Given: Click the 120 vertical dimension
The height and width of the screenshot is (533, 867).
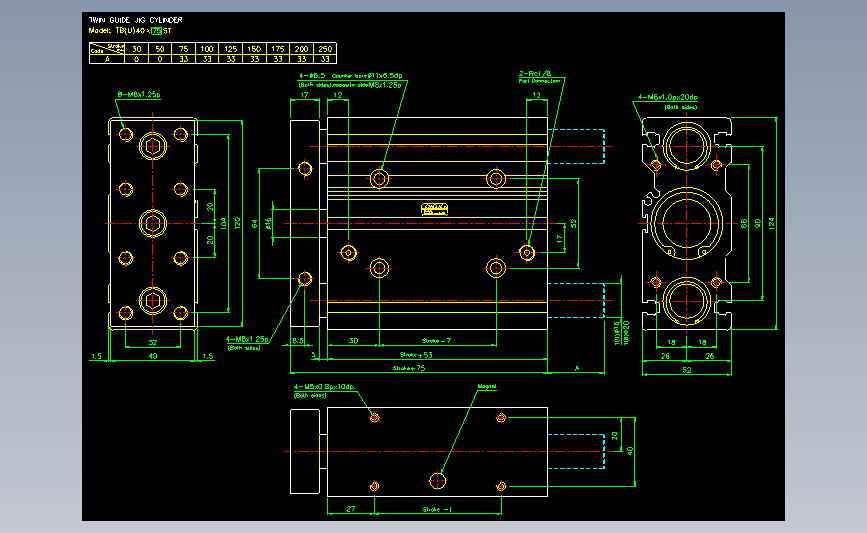Looking at the screenshot, I should [237, 223].
